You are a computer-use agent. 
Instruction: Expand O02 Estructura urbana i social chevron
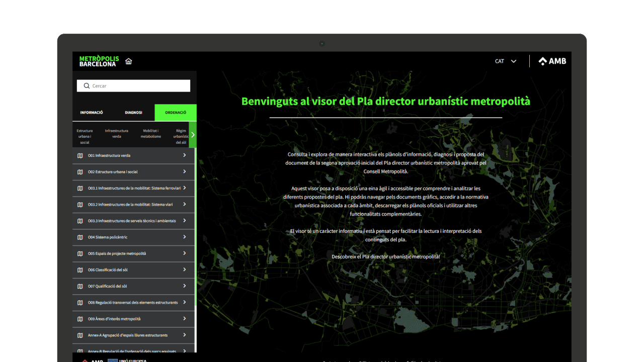pyautogui.click(x=185, y=171)
